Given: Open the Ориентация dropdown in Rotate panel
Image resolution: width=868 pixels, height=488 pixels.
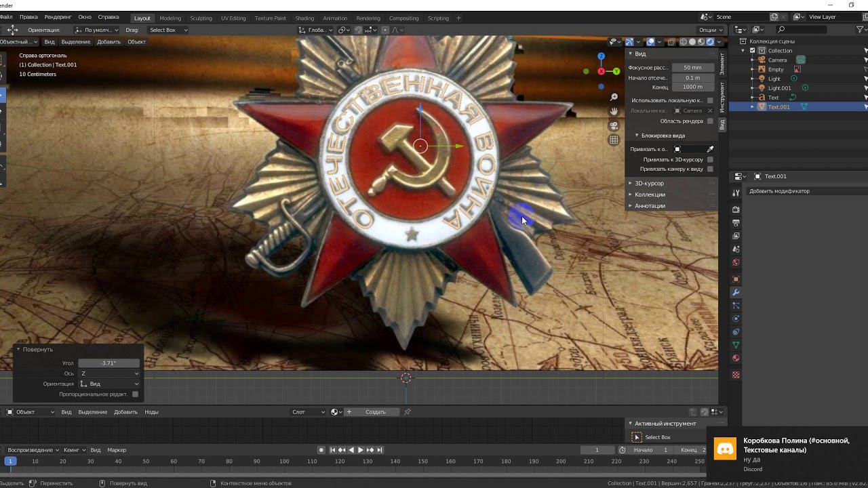Looking at the screenshot, I should (x=109, y=384).
